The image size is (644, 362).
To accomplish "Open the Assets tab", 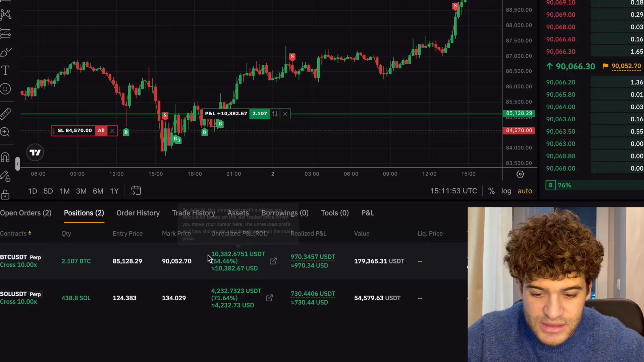I will 238,213.
